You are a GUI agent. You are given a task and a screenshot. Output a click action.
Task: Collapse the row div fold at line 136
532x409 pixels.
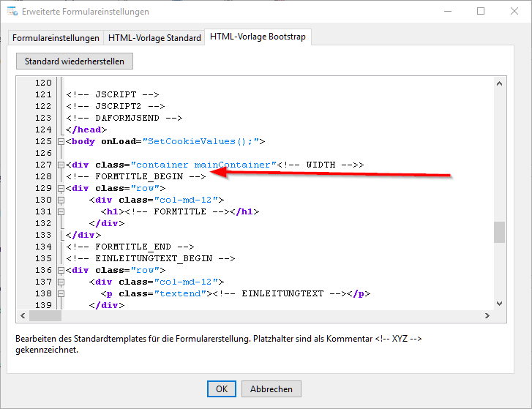coord(61,270)
